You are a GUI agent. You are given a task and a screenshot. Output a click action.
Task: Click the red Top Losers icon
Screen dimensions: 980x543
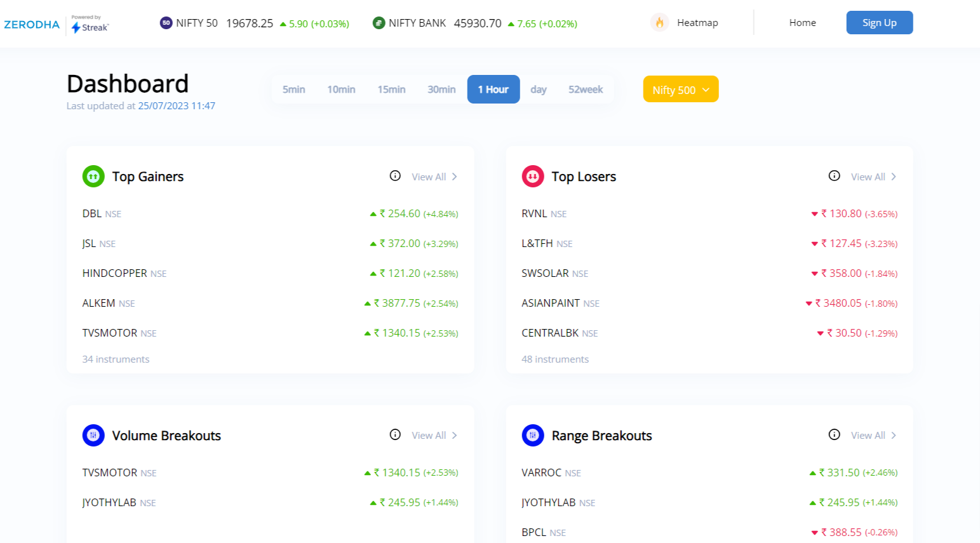(x=533, y=177)
